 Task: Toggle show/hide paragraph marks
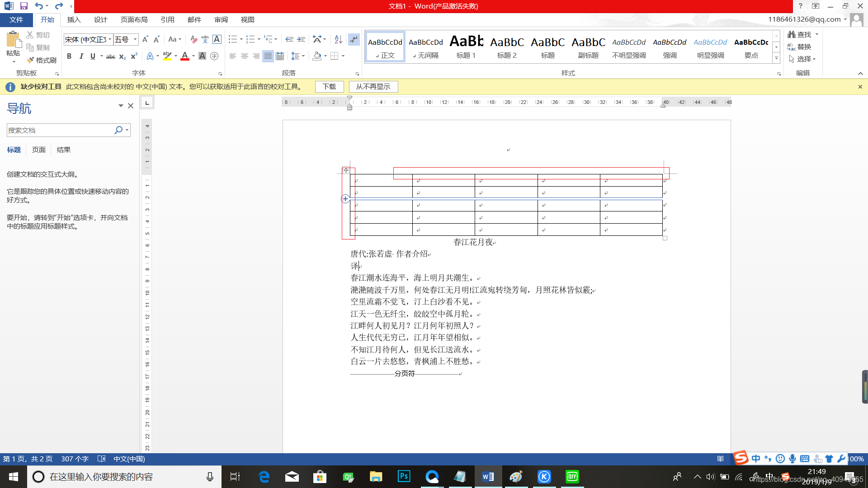coord(354,39)
